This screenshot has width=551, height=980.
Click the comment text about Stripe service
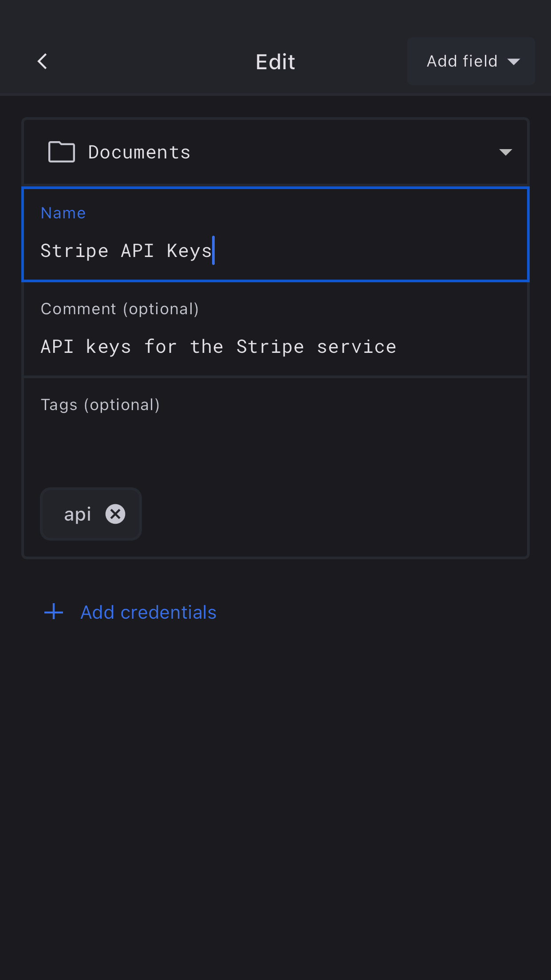pos(218,347)
